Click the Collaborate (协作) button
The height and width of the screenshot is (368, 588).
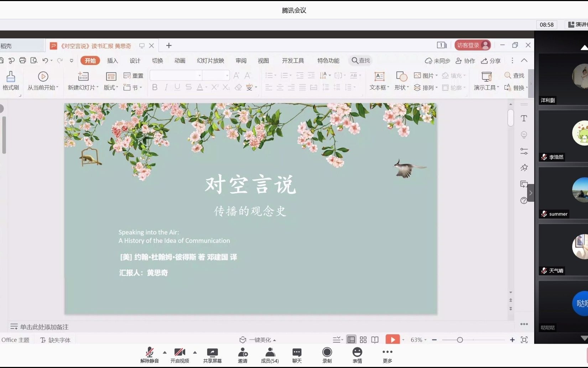465,61
